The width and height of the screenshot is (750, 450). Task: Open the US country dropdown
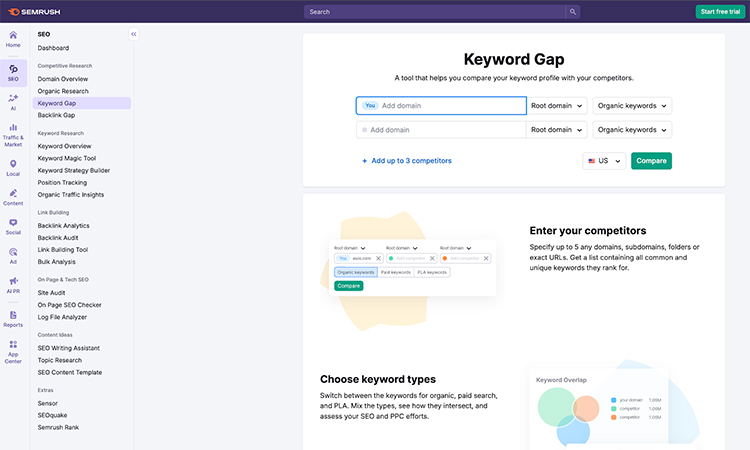pyautogui.click(x=604, y=161)
